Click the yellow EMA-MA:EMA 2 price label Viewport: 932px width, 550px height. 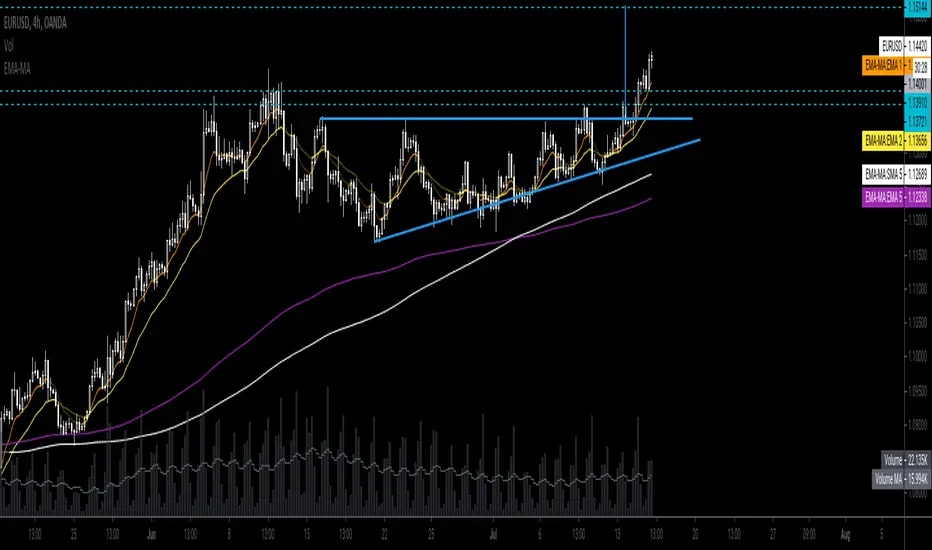tap(896, 141)
